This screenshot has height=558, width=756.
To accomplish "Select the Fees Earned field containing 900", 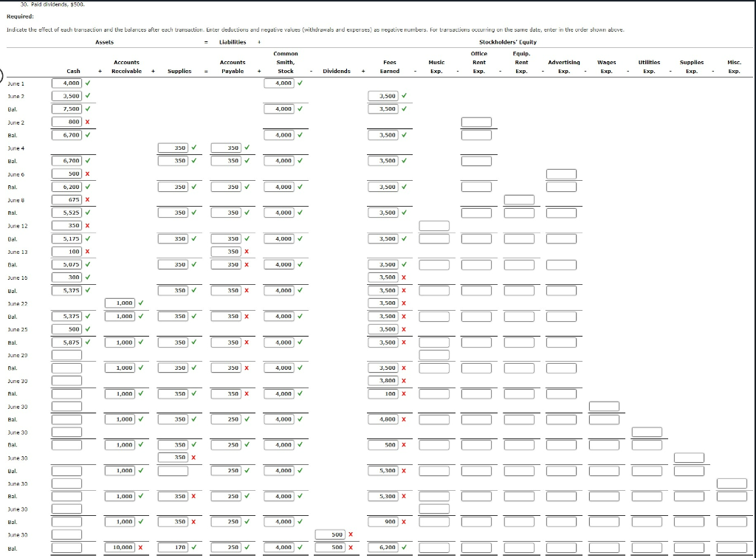I will (x=383, y=521).
